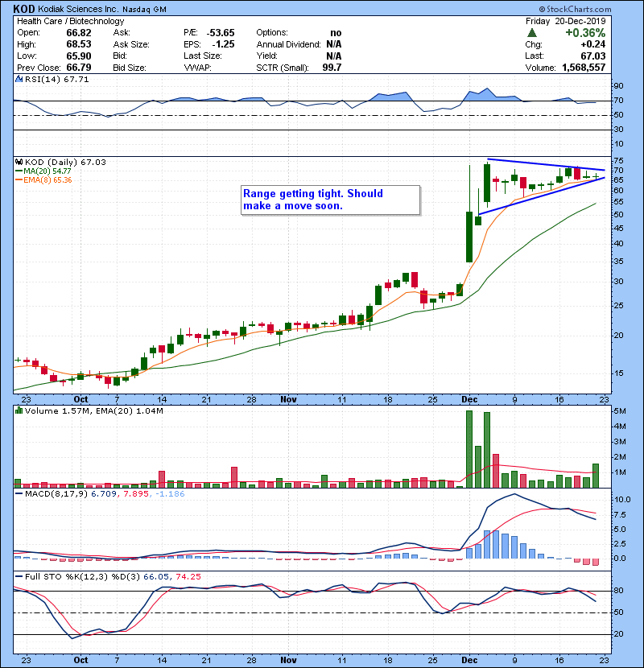Click the MACD(8,17,9) panel label
Image resolution: width=644 pixels, height=668 pixels.
[56, 494]
